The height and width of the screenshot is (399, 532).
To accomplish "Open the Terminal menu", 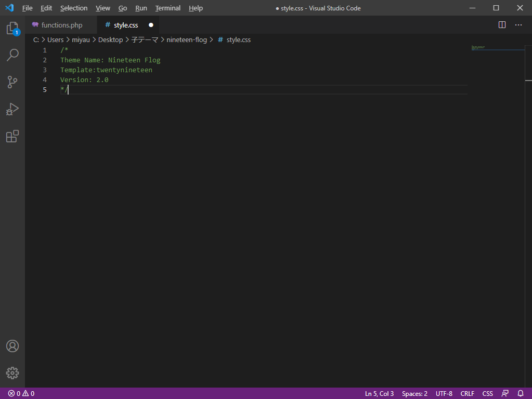I will click(x=168, y=8).
